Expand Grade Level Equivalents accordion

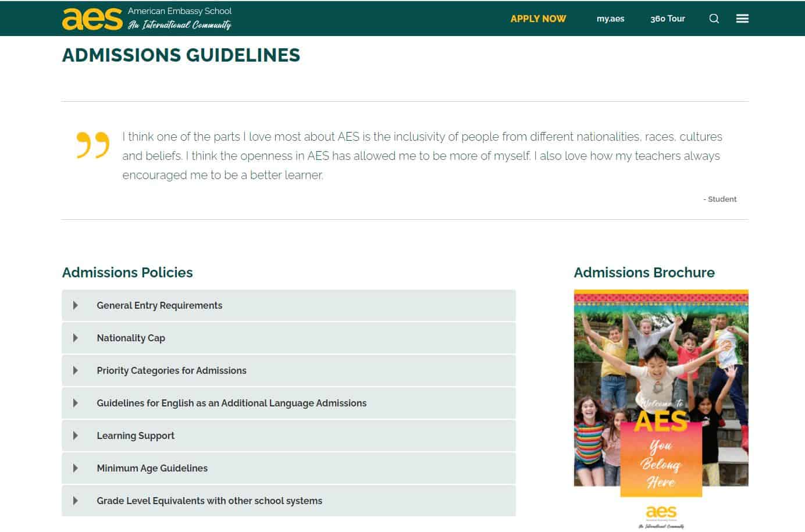click(209, 501)
